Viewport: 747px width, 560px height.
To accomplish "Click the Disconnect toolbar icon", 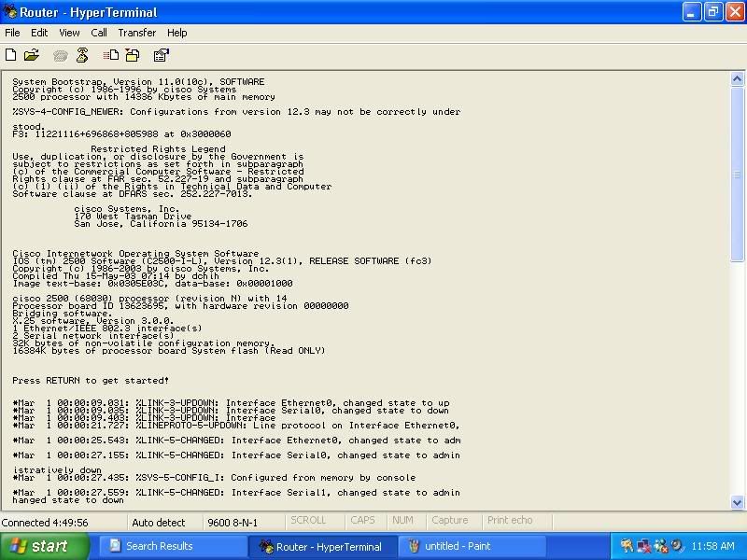I will tap(82, 55).
